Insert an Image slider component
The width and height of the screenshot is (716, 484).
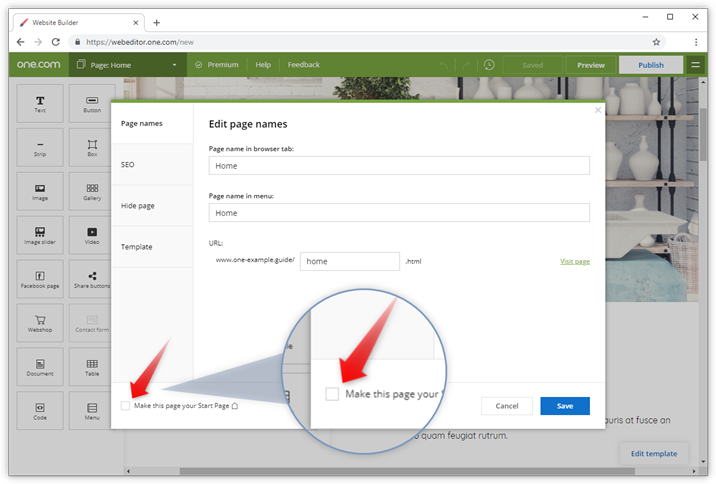point(40,235)
